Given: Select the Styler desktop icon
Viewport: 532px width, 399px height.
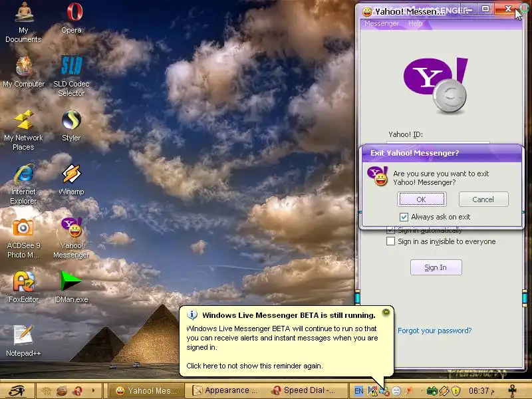Looking at the screenshot, I should 71,126.
